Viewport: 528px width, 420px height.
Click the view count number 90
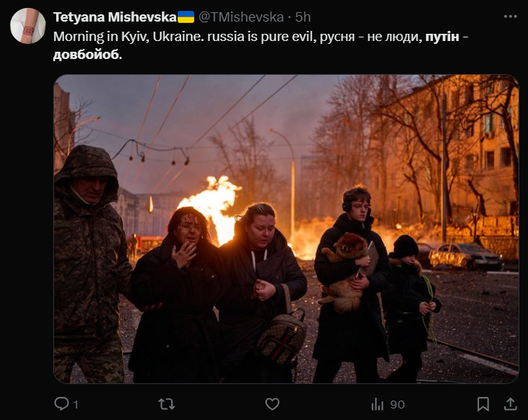[397, 404]
